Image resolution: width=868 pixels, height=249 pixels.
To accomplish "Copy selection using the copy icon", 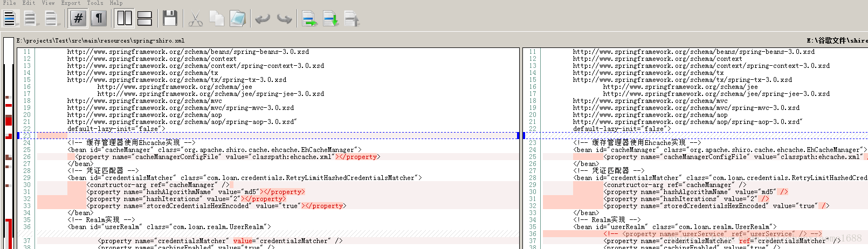I will tap(216, 19).
